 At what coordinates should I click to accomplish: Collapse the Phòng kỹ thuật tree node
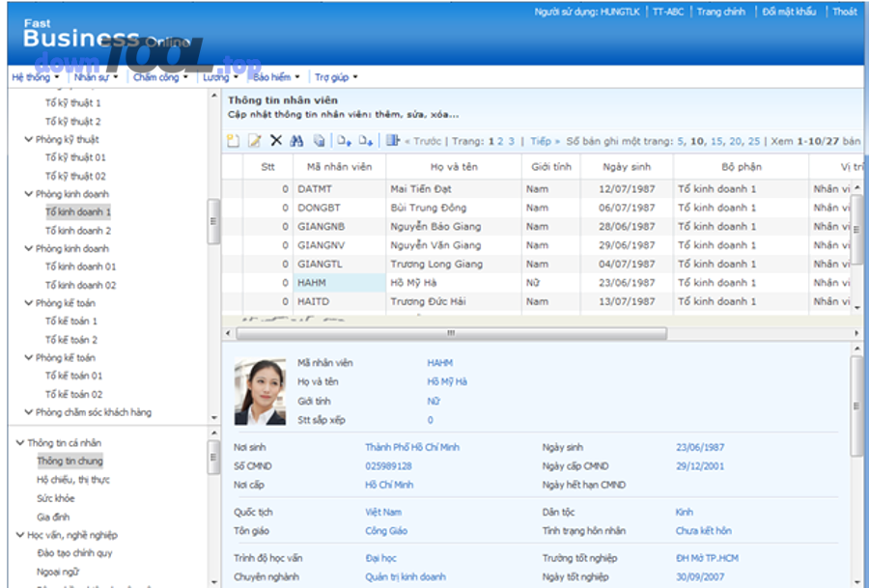[x=29, y=139]
